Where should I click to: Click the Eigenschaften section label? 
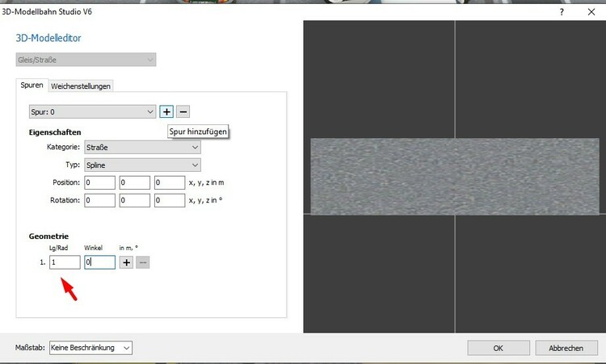(x=55, y=132)
